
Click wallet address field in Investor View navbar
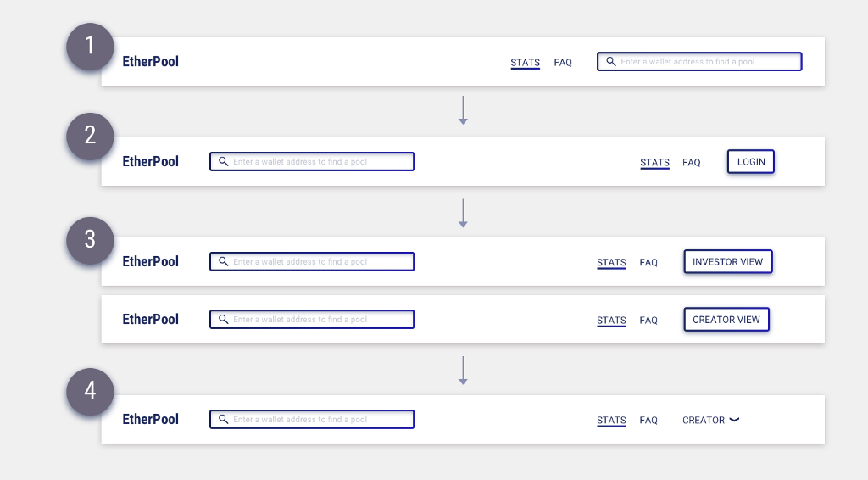(320, 261)
